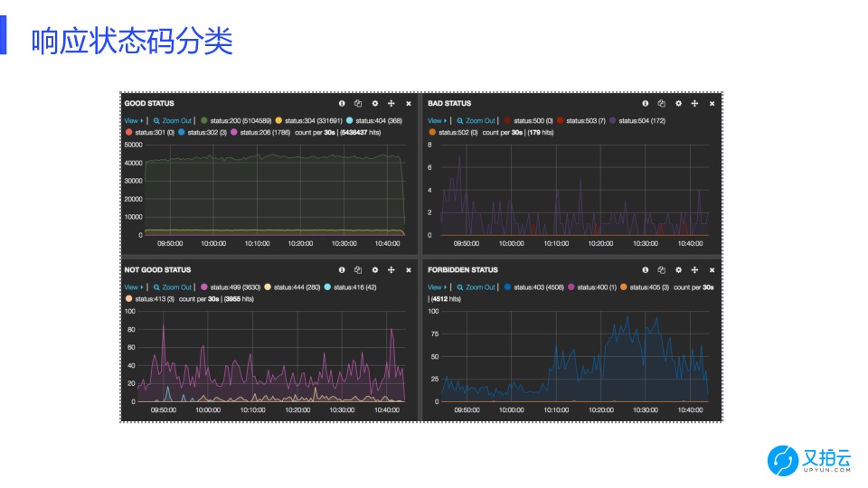Open gear settings on NOT GOOD STATUS panel
The image size is (868, 488).
tap(374, 270)
